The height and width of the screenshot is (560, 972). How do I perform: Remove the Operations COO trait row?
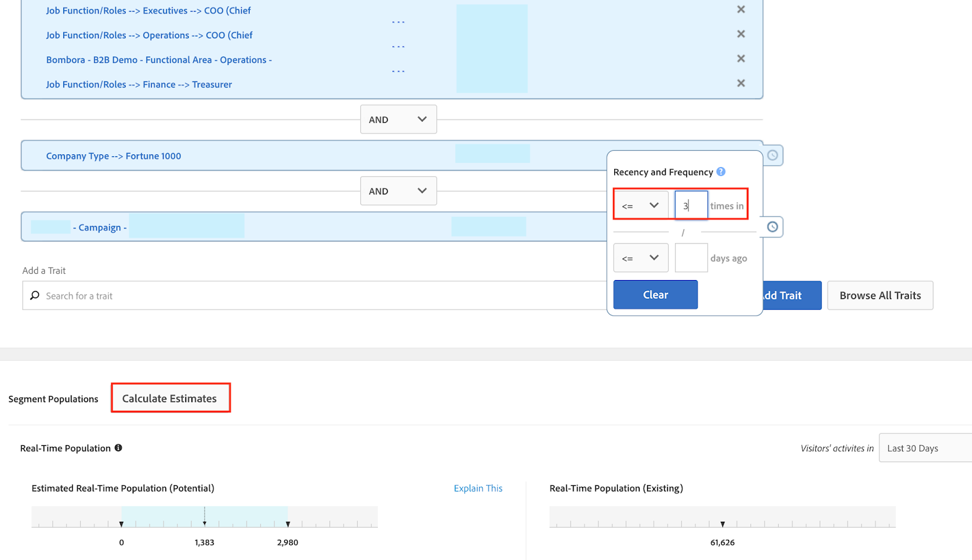(741, 34)
